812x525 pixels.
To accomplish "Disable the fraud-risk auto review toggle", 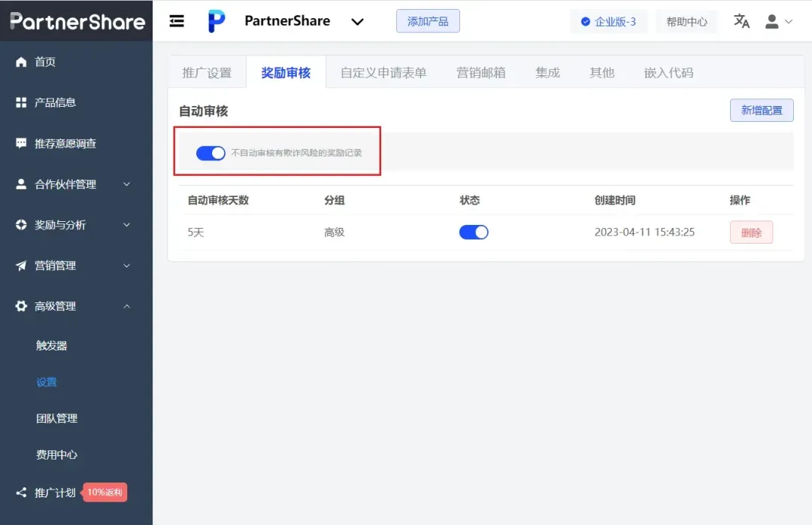I will point(211,153).
